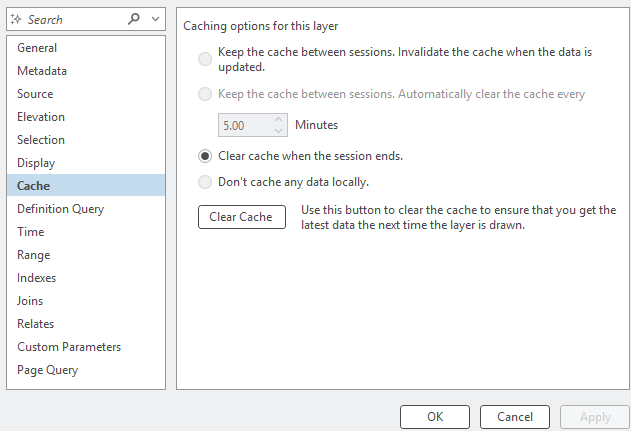Click into the Search text field
The height and width of the screenshot is (431, 631).
[74, 19]
